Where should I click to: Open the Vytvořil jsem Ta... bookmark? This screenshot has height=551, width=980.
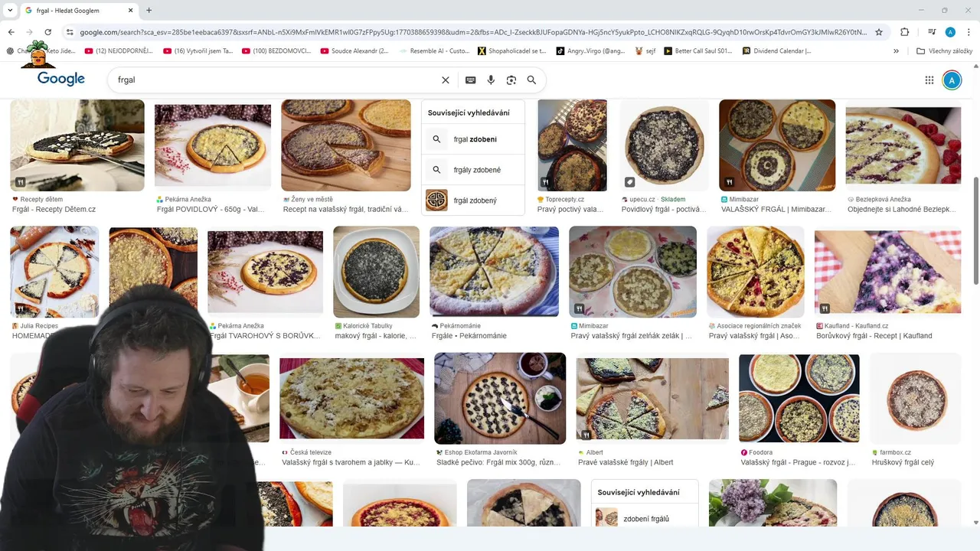198,51
